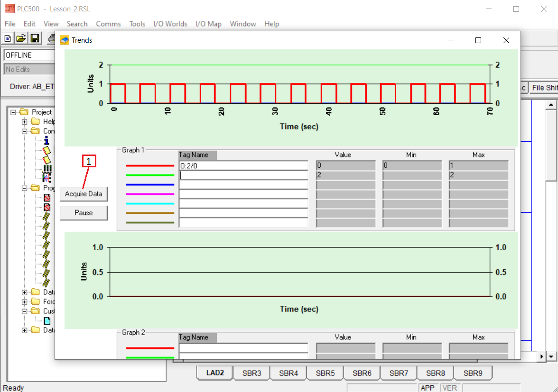Click the Tag Name column header in Graph 2
Viewport: 558px width, 392px height.
click(x=197, y=337)
